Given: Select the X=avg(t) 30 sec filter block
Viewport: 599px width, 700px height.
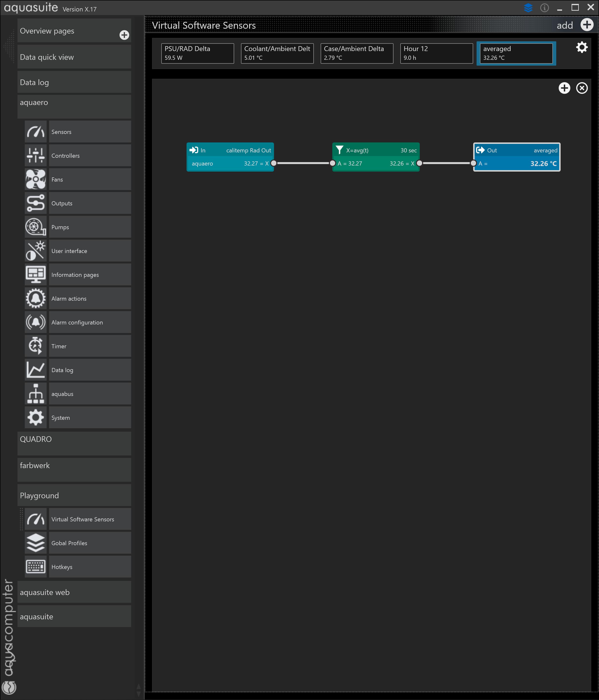Looking at the screenshot, I should pos(376,157).
